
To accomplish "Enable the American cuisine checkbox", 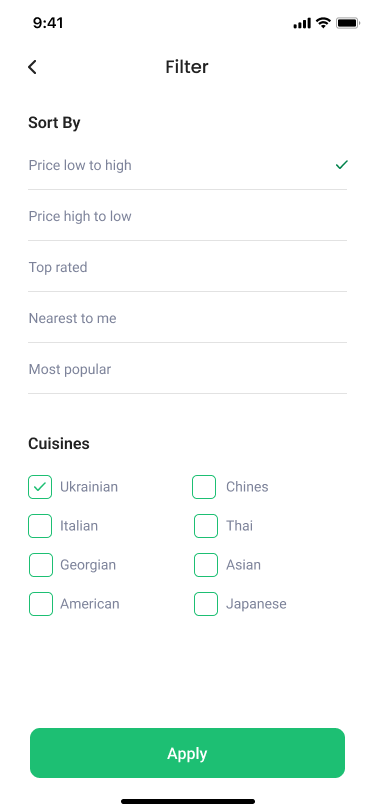I will [40, 604].
